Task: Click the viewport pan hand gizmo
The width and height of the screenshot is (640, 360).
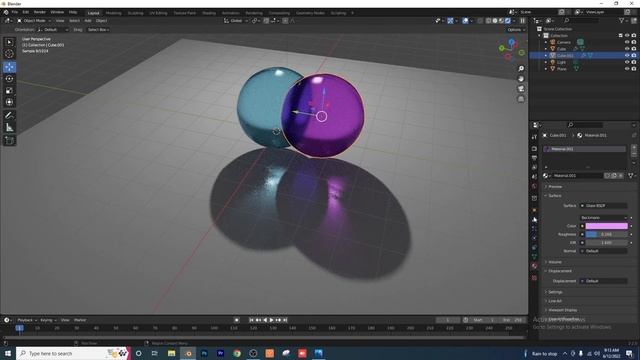Action: (x=521, y=79)
